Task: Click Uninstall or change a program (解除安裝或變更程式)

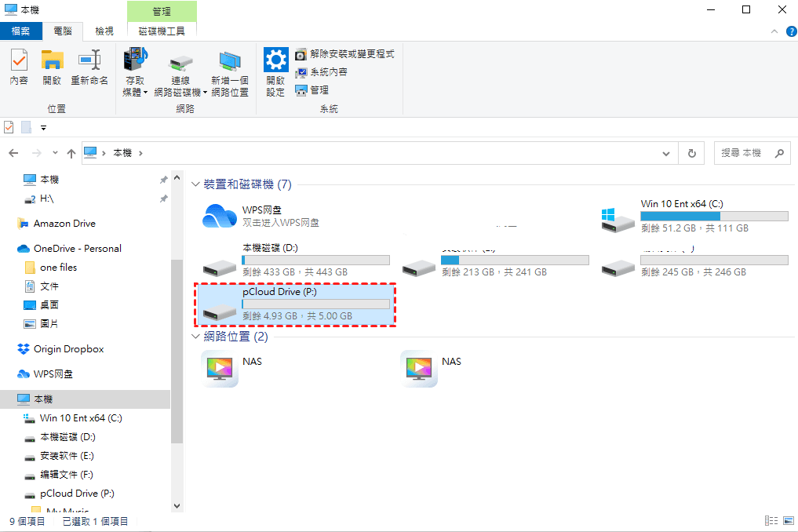Action: [x=344, y=54]
